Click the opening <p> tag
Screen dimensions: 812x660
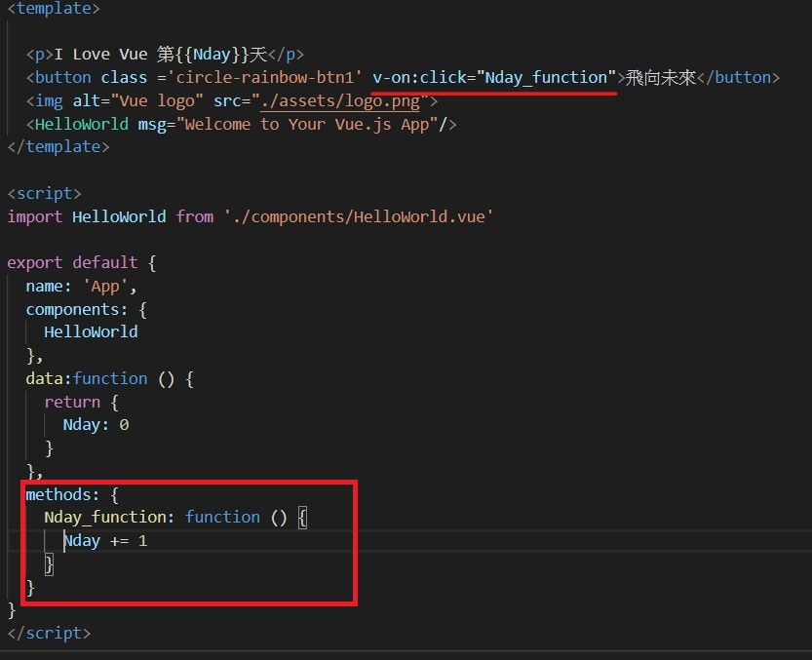click(x=40, y=55)
